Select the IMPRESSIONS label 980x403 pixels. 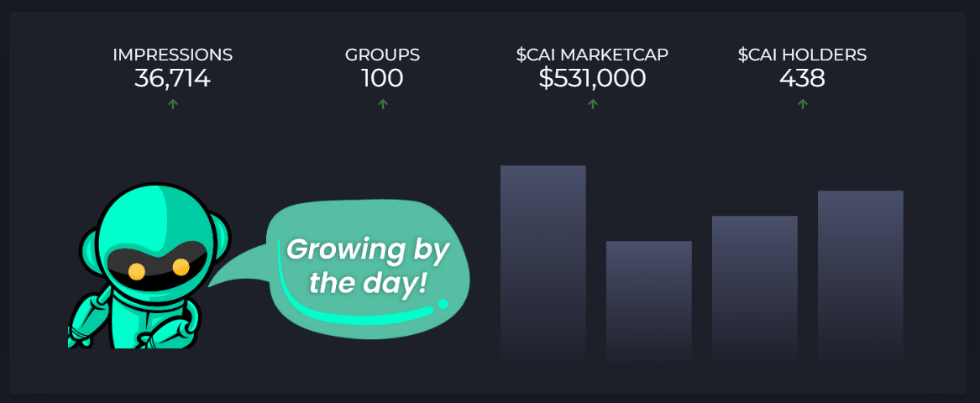[x=172, y=55]
